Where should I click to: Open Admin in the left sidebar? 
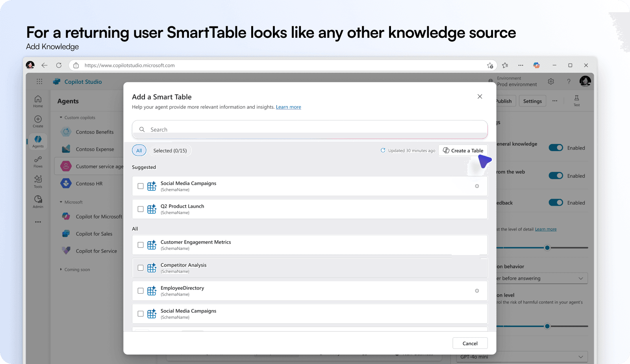[38, 202]
